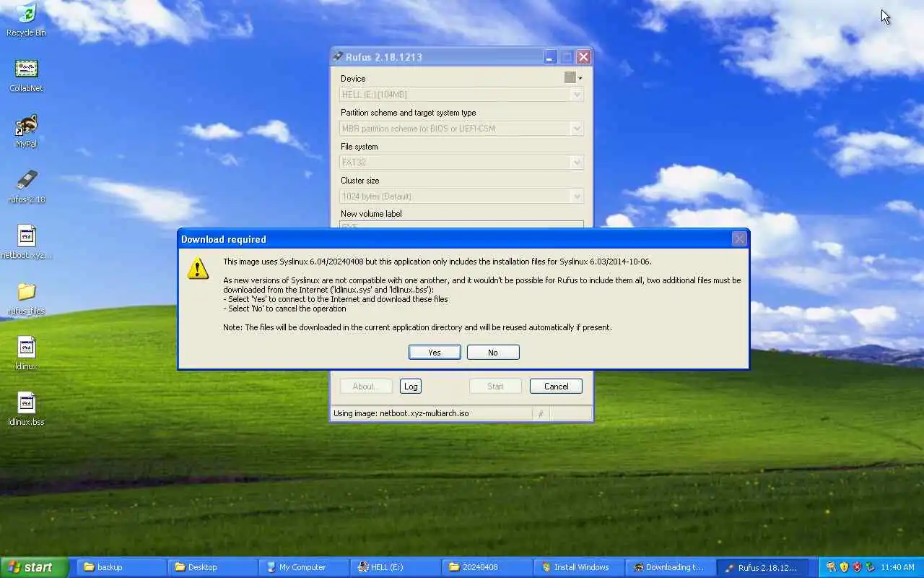This screenshot has height=578, width=924.
Task: Click the red security alert tray icon
Action: 857,567
